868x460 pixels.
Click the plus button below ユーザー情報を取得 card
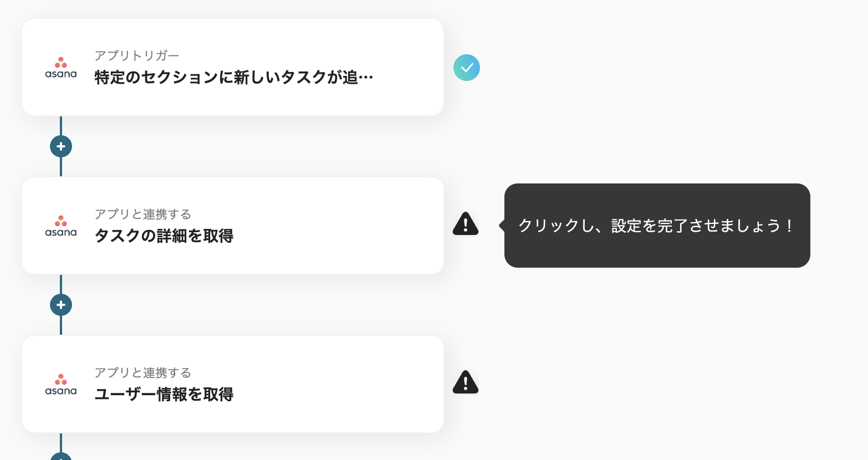(x=61, y=457)
